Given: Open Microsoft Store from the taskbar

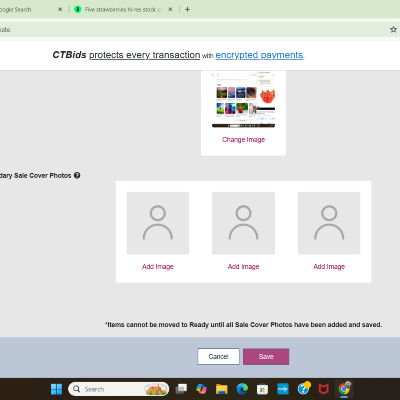Looking at the screenshot, I should point(262,389).
